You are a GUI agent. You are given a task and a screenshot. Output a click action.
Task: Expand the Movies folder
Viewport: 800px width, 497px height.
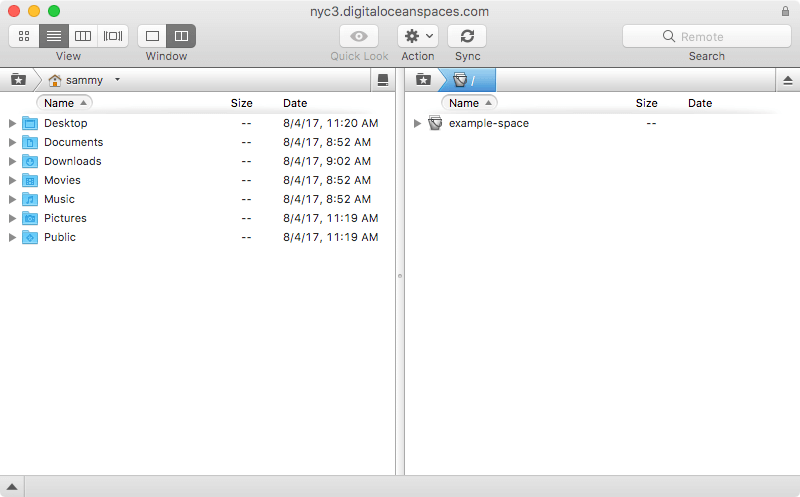point(12,180)
